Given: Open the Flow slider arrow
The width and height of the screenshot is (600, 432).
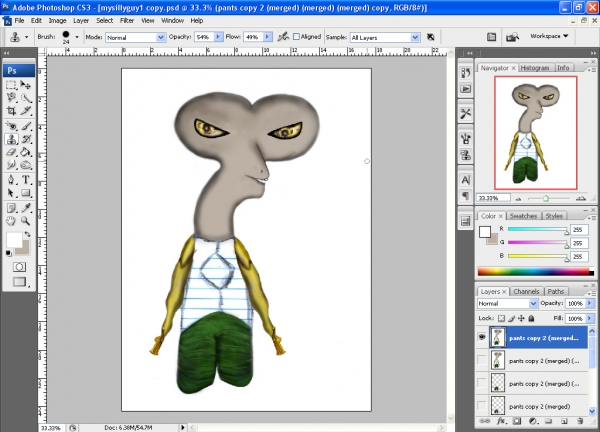Looking at the screenshot, I should (x=267, y=37).
